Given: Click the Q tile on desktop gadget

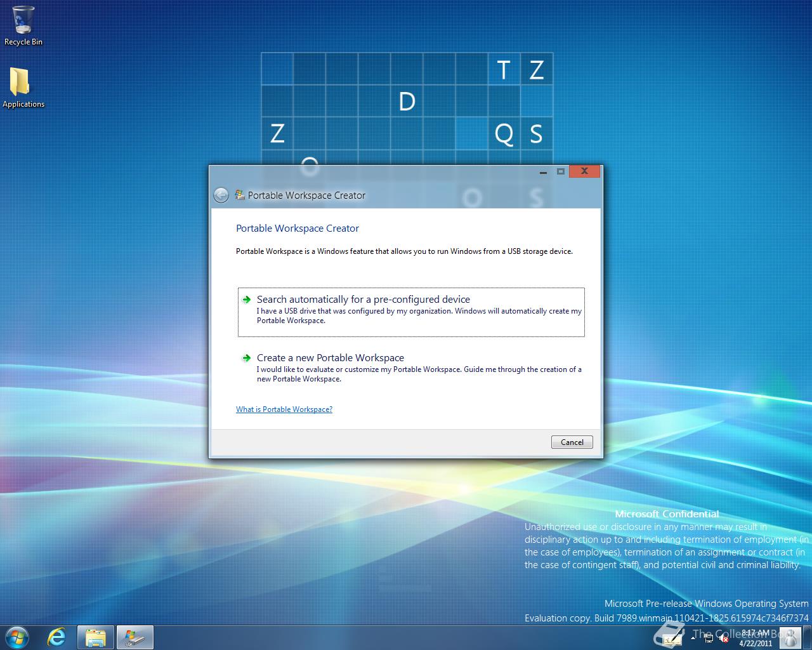Looking at the screenshot, I should click(504, 133).
